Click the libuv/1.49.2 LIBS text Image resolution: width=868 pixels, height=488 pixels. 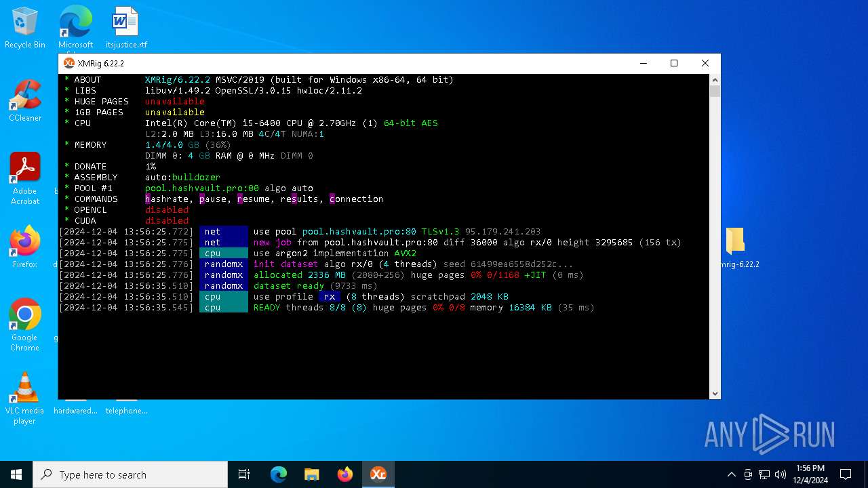coord(178,91)
